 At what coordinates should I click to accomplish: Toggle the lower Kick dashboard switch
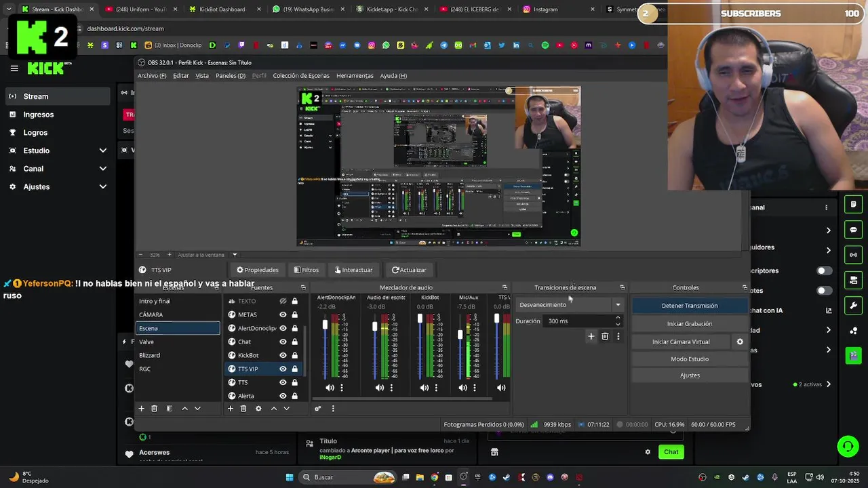click(823, 291)
